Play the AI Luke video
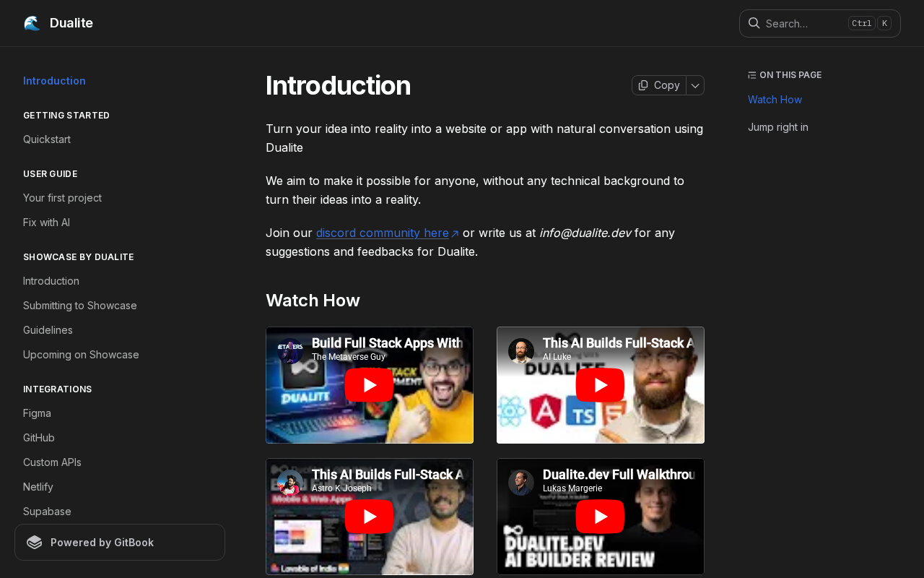This screenshot has height=578, width=924. (x=600, y=385)
